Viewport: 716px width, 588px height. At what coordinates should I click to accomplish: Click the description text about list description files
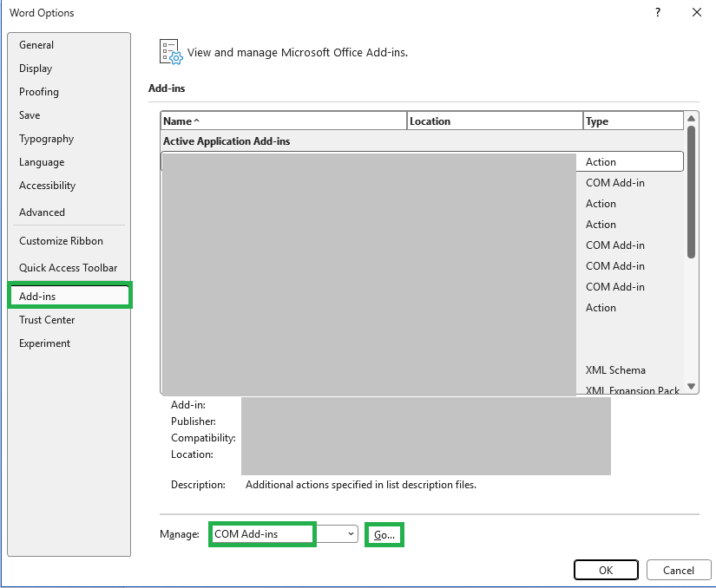pos(361,485)
